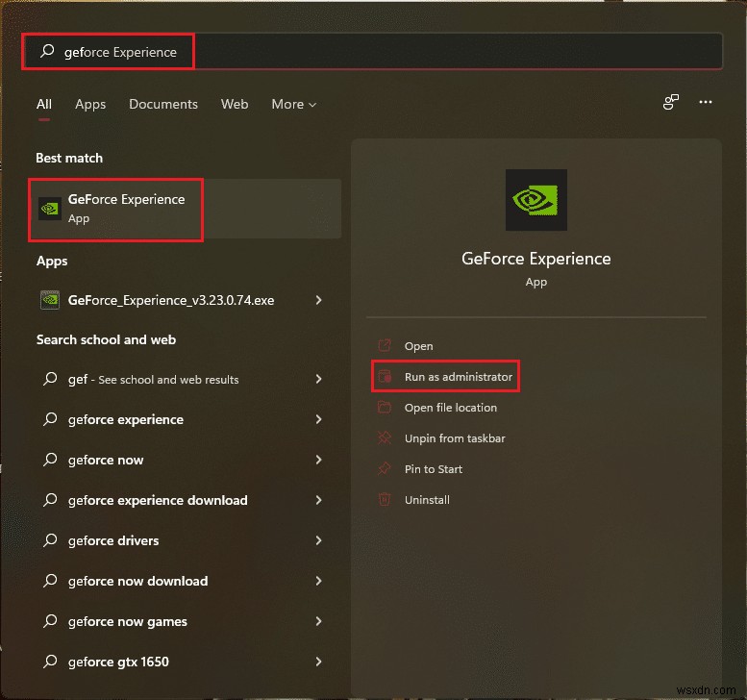The height and width of the screenshot is (700, 747).
Task: Click the large GeForce Experience logo
Action: click(535, 201)
